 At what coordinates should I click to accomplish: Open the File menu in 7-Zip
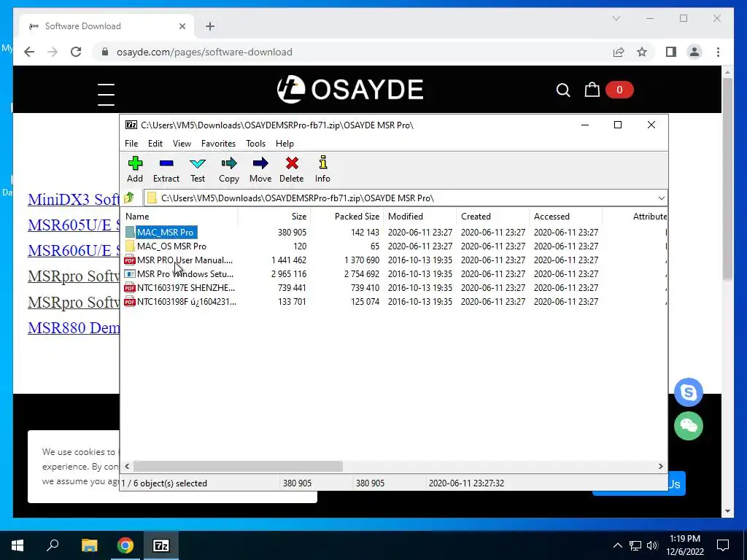point(131,144)
